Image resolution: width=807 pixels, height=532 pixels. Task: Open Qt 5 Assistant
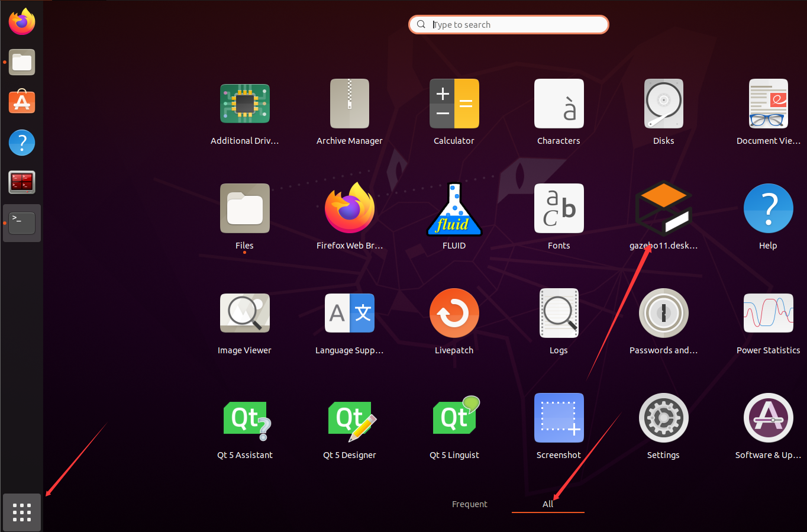point(247,420)
